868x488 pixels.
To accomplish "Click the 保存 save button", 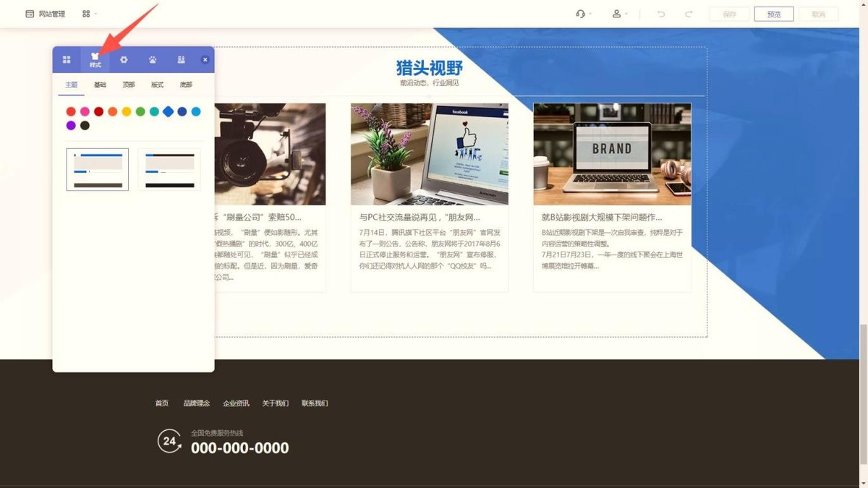I will pyautogui.click(x=729, y=14).
